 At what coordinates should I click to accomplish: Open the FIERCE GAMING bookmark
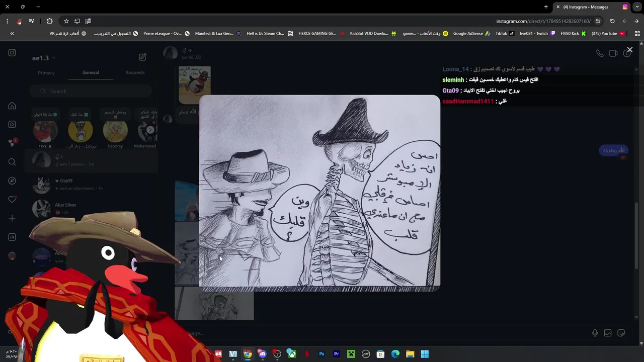[x=321, y=34]
